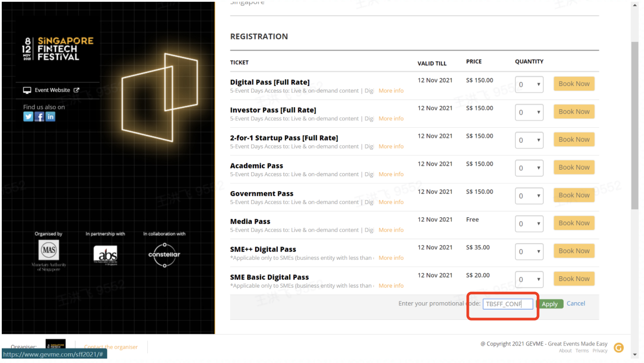Open the Event Website link
The image size is (644, 363).
52,90
